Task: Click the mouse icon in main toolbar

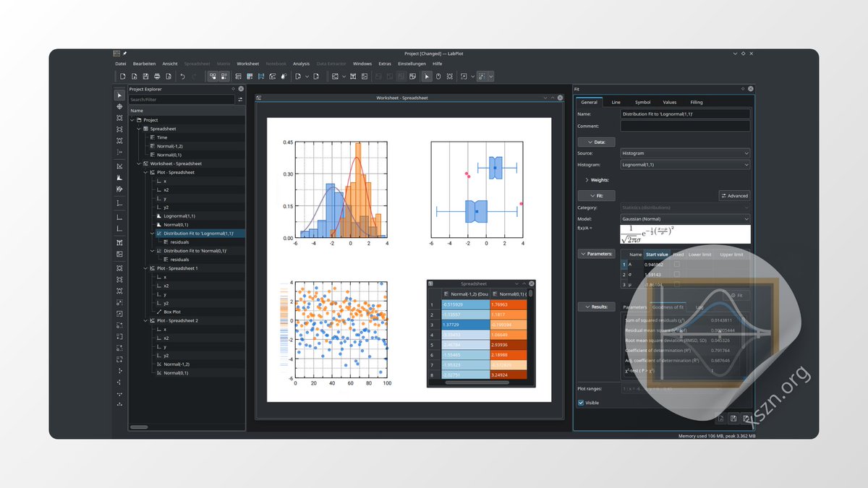Action: click(438, 76)
